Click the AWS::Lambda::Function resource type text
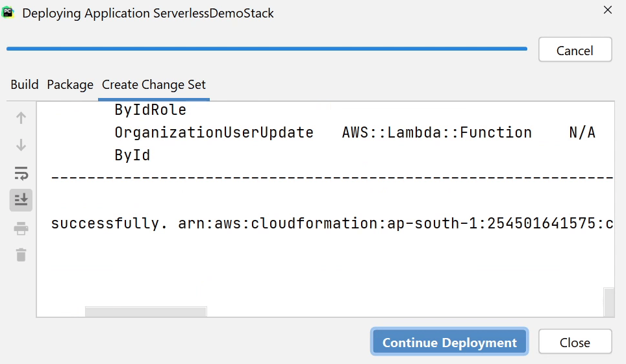This screenshot has width=626, height=364. (436, 132)
